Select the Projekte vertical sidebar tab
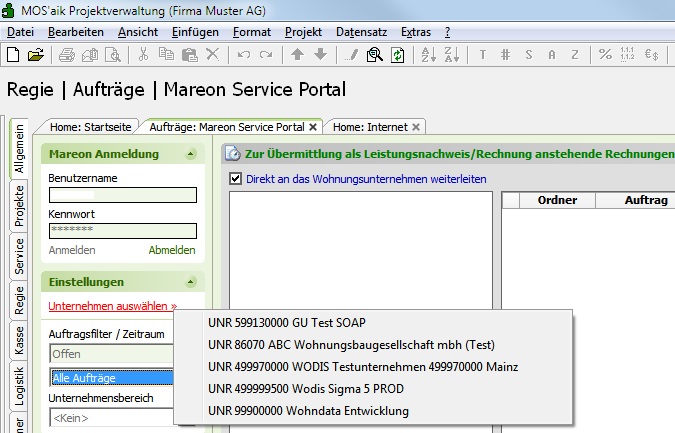The image size is (675, 433). [19, 206]
